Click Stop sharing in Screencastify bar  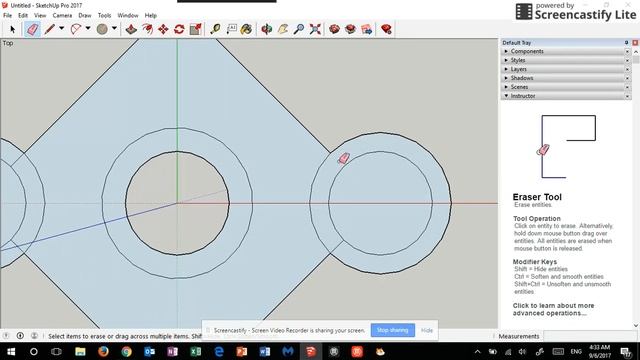pos(393,330)
